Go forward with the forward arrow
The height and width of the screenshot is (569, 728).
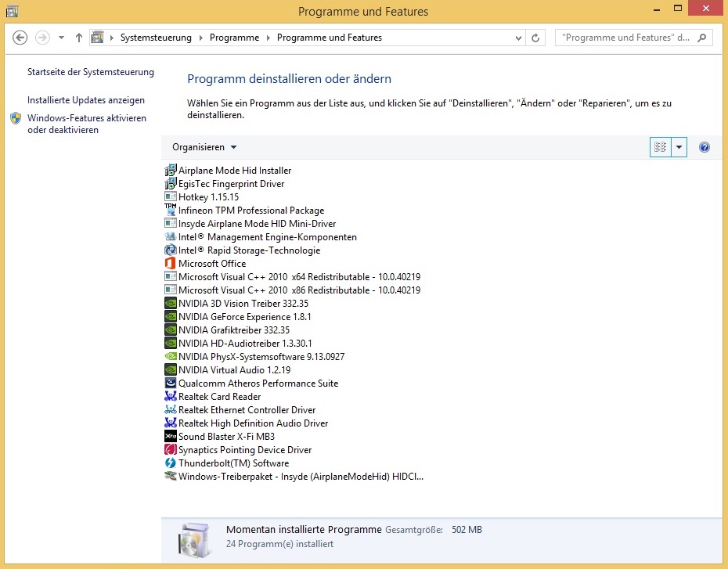[x=42, y=38]
